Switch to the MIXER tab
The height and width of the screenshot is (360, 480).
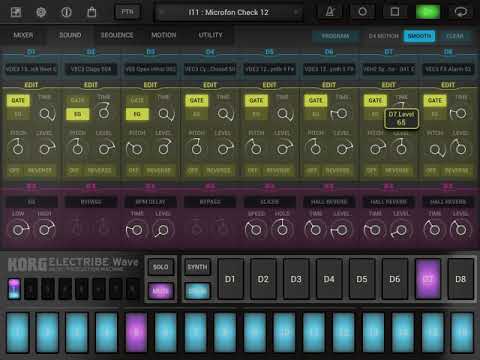click(x=23, y=35)
